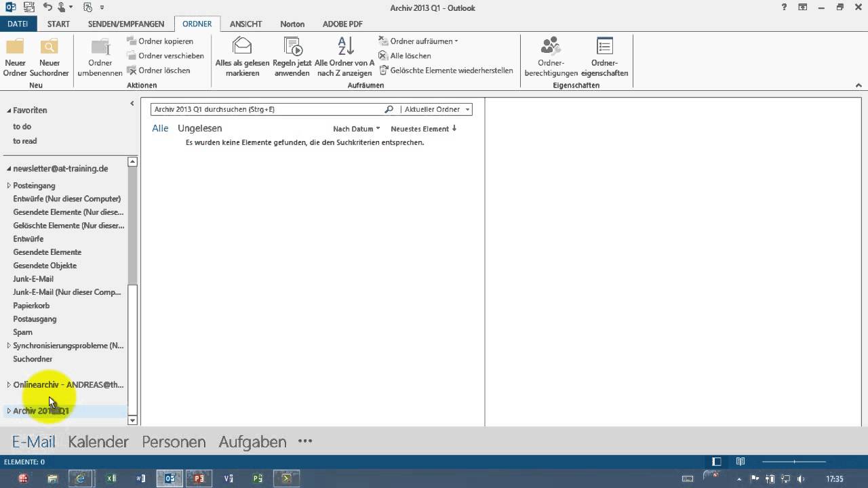The height and width of the screenshot is (488, 868).
Task: Open Ordnereigenschaften
Action: coord(604,58)
